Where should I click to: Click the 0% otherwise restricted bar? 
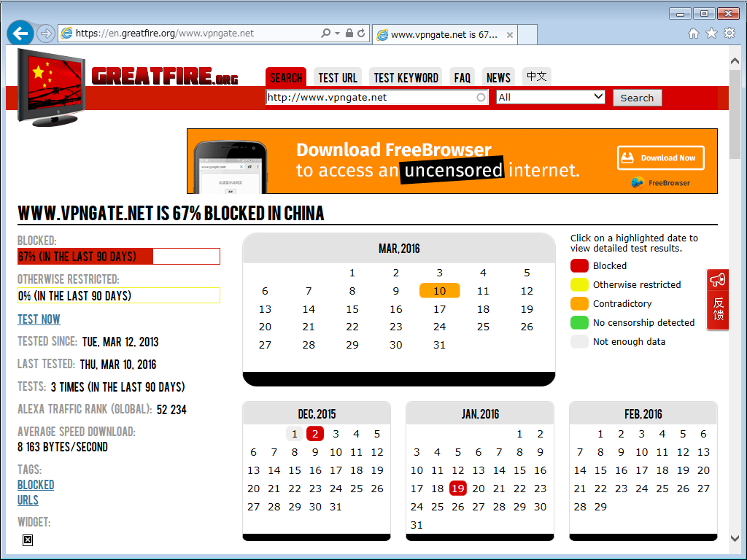(x=119, y=295)
